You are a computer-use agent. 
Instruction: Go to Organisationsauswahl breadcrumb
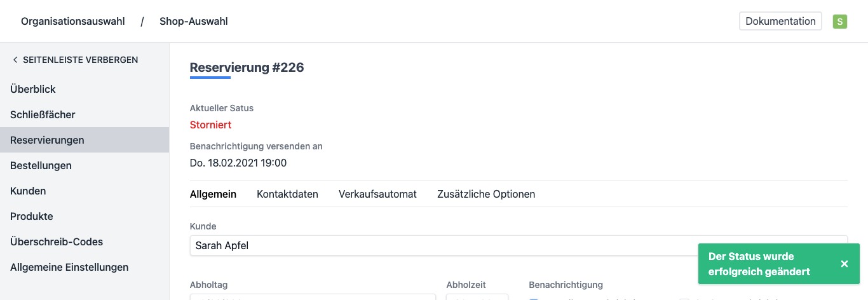point(73,22)
